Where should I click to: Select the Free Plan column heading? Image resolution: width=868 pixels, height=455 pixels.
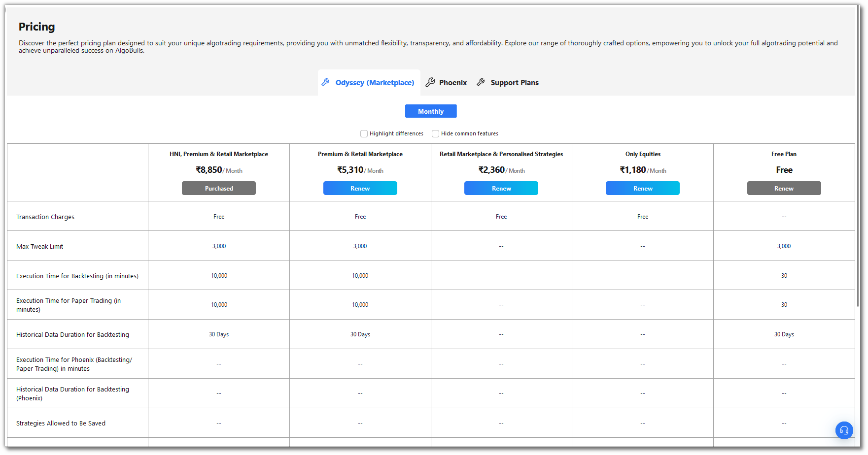[x=784, y=154]
